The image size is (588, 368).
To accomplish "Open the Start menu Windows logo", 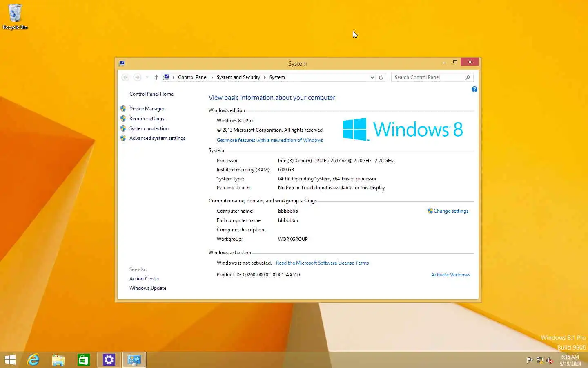I will click(x=10, y=360).
